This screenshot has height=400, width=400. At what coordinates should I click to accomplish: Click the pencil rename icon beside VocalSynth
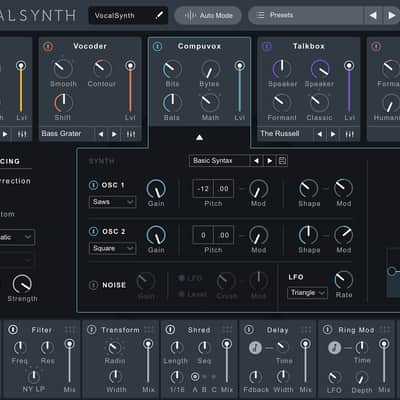pyautogui.click(x=159, y=15)
